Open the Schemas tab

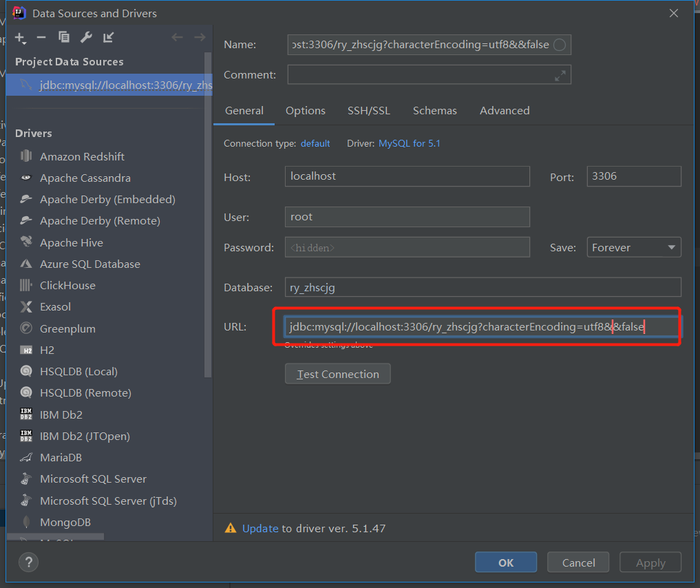click(x=435, y=111)
